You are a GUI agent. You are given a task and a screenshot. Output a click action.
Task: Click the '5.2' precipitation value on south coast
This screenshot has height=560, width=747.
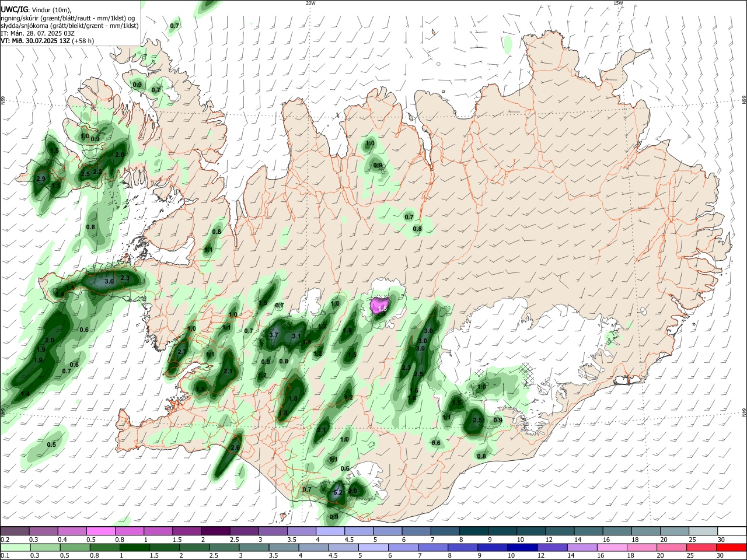point(337,493)
